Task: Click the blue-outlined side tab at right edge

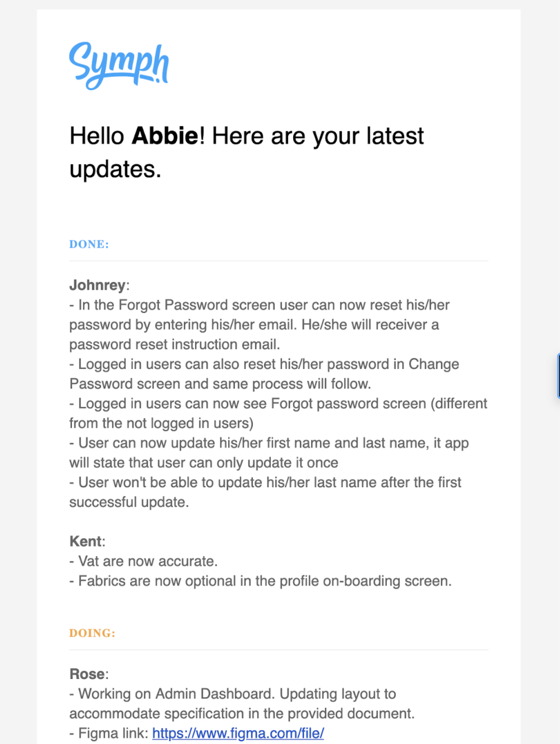Action: (x=558, y=376)
